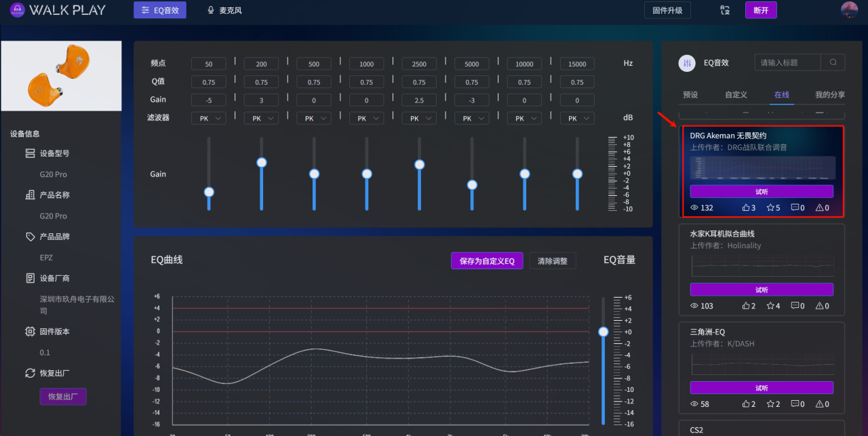The image size is (868, 436).
Task: Open comments on the DRG Akeman preset
Action: click(795, 208)
